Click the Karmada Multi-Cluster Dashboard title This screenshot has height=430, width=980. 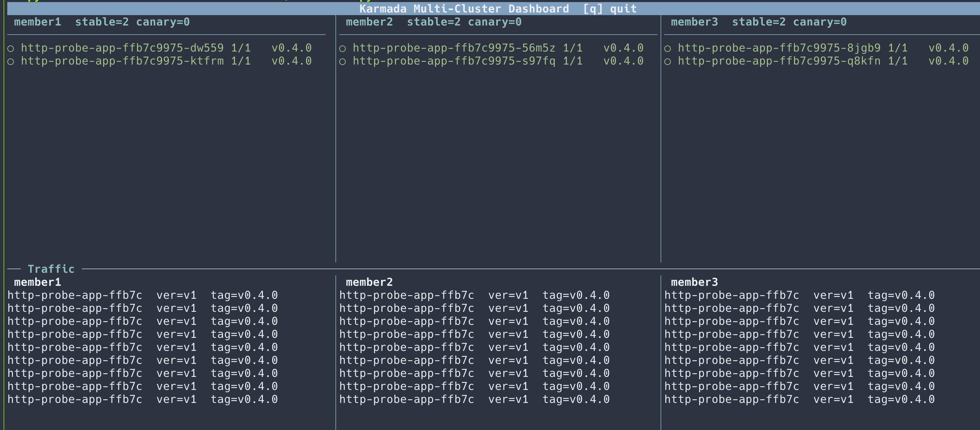pos(464,9)
